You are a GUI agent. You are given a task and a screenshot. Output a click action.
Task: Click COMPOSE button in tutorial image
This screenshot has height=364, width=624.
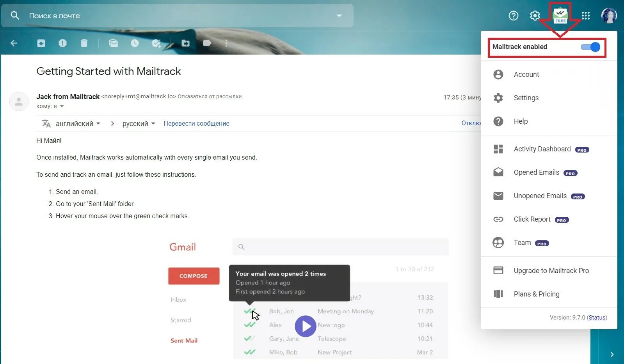194,276
